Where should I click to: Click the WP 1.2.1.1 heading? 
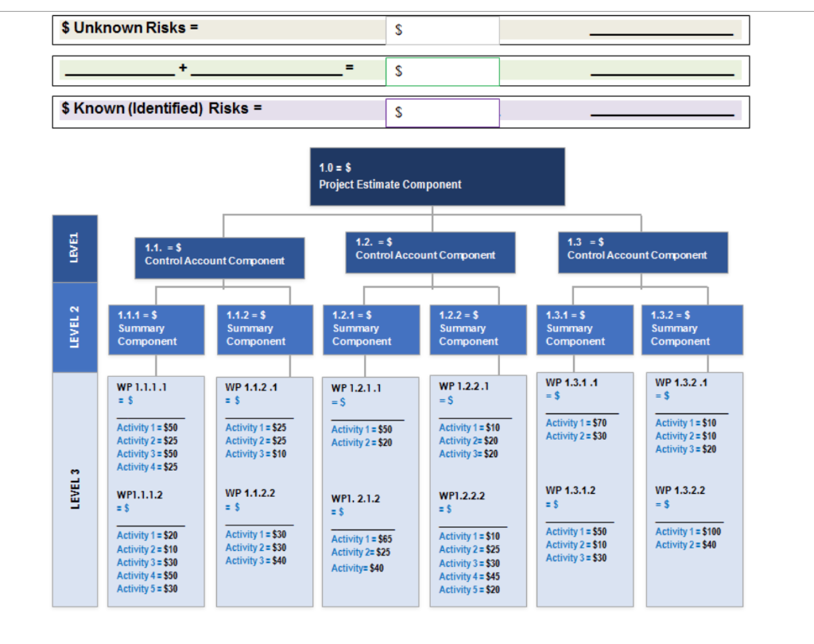point(356,389)
